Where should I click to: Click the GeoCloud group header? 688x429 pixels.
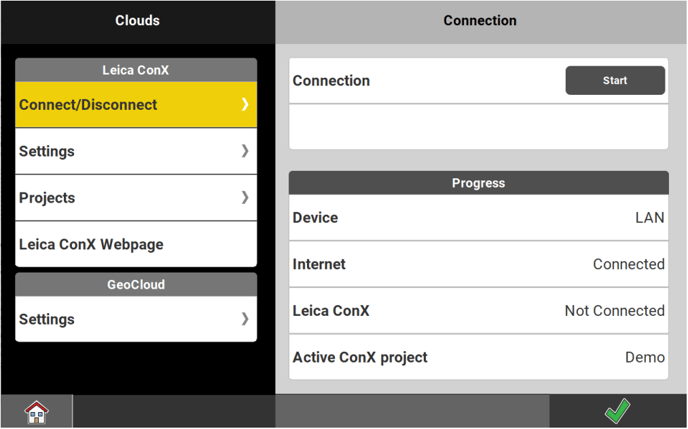point(136,285)
